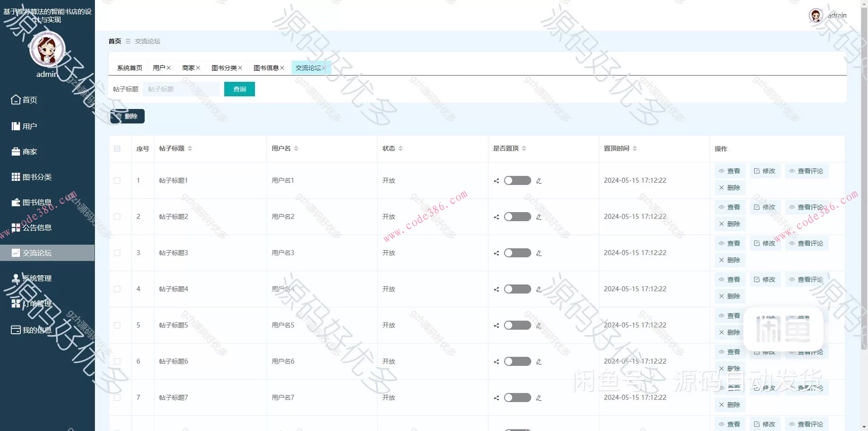Tick the select-all checkbox in table header

(x=117, y=149)
